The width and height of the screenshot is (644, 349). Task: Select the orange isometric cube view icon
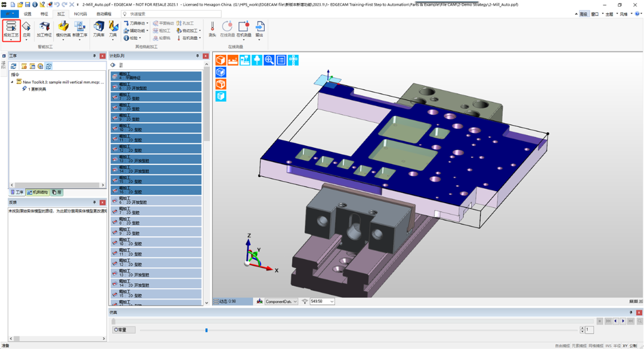(x=221, y=60)
